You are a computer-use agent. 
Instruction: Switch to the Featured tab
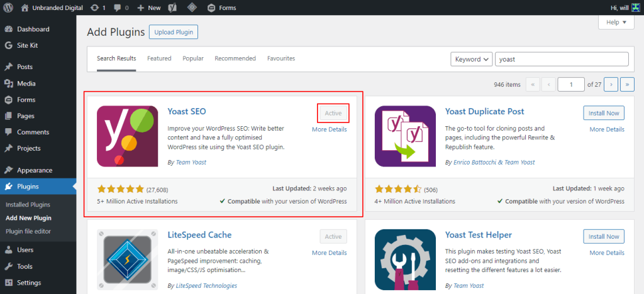coord(159,58)
